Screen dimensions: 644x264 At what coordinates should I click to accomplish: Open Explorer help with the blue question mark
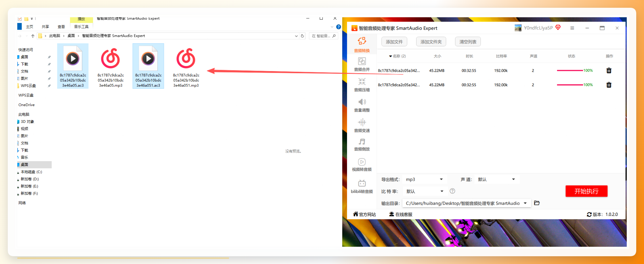(x=338, y=27)
